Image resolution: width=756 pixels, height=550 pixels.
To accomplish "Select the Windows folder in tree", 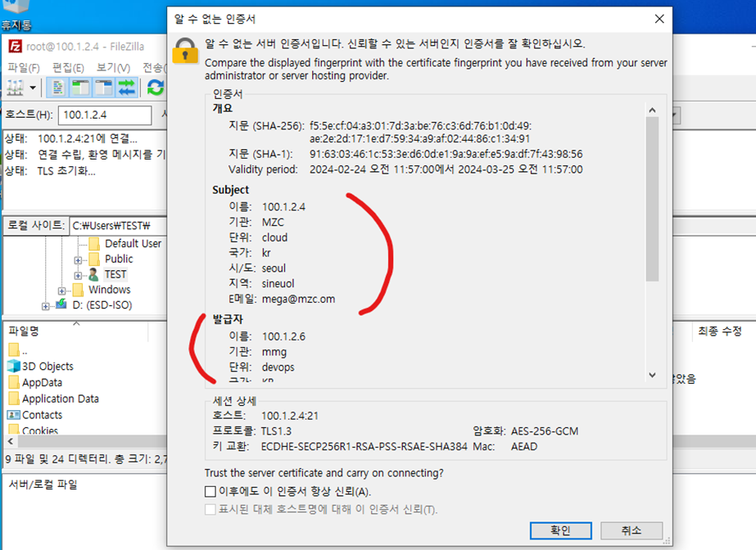I will [x=110, y=290].
